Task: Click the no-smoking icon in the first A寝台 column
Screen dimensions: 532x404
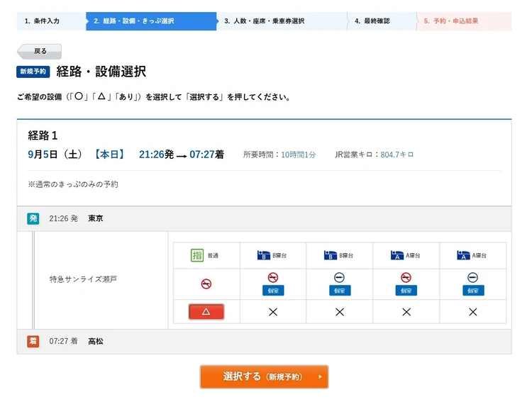Action: pos(406,278)
